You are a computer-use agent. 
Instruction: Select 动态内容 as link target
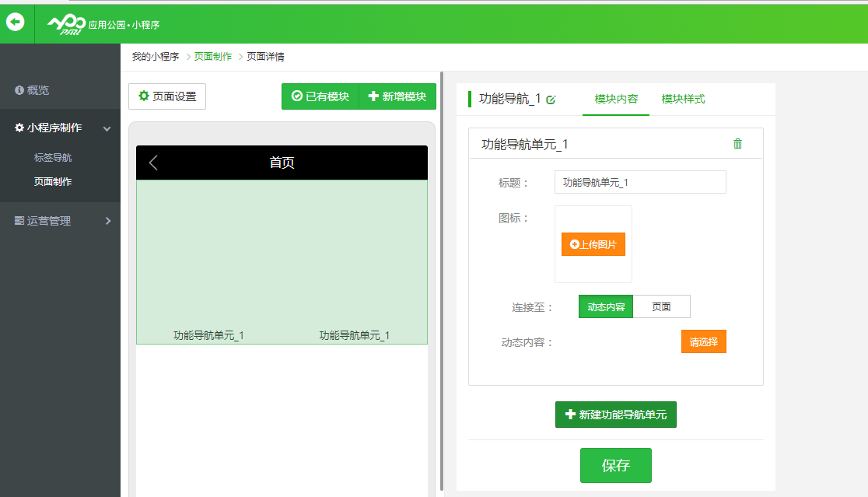tap(606, 306)
